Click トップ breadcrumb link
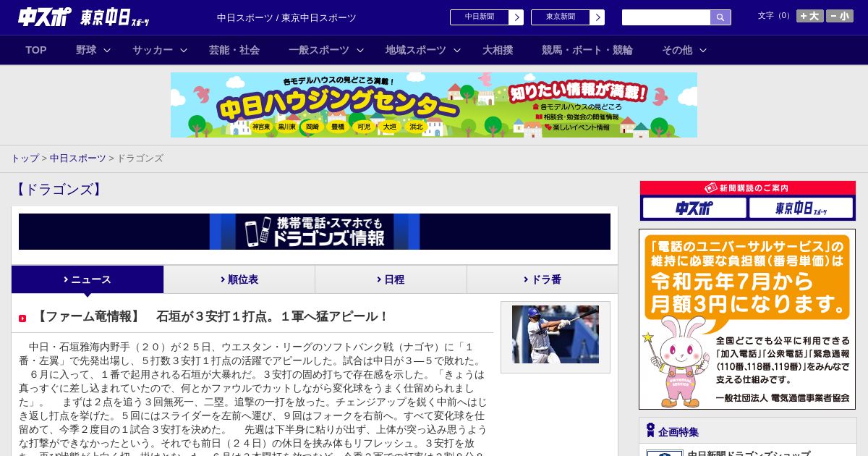Viewport: 868px width, 456px height. point(25,158)
